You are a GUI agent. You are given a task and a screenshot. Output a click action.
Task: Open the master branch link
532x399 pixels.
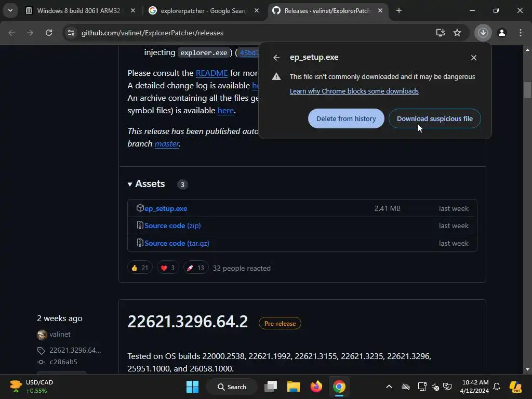coord(167,144)
